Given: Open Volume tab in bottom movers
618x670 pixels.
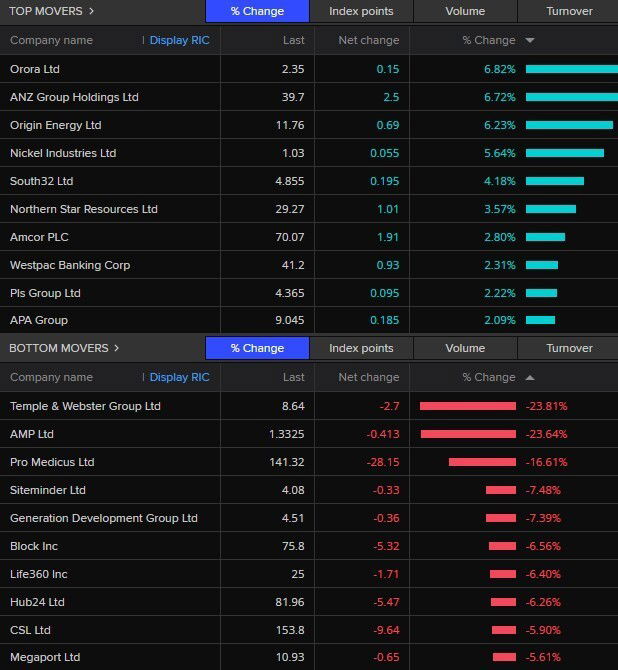Looking at the screenshot, I should tap(465, 348).
